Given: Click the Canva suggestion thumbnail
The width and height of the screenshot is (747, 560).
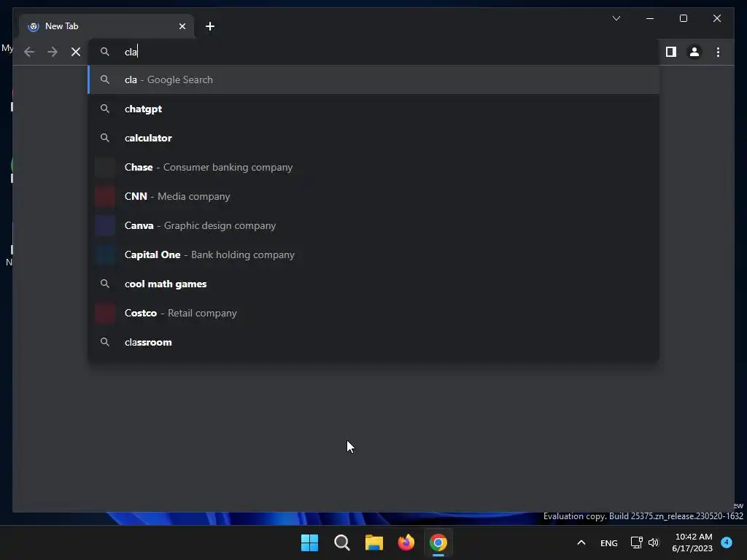Looking at the screenshot, I should (105, 226).
